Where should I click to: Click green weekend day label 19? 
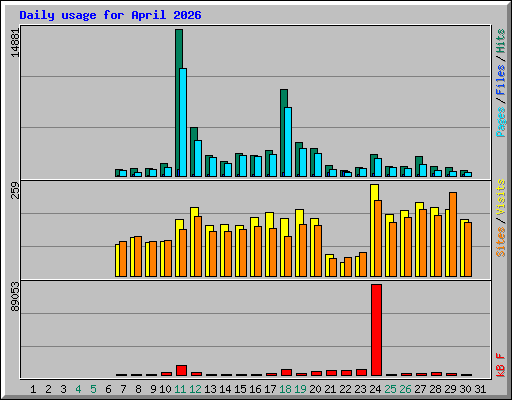[300, 389]
